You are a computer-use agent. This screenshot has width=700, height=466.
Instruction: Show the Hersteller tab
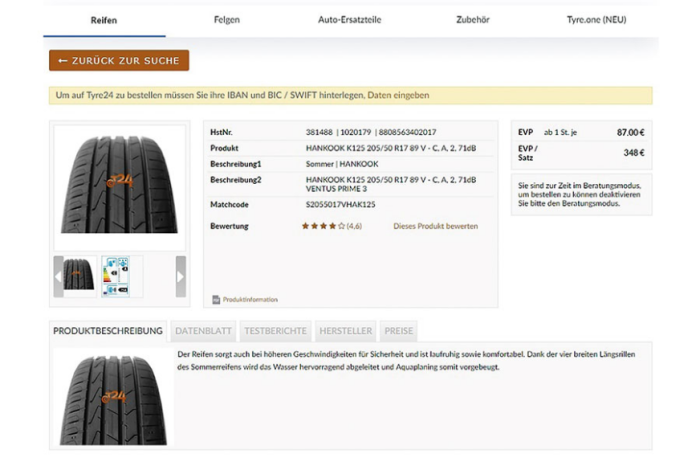point(345,331)
